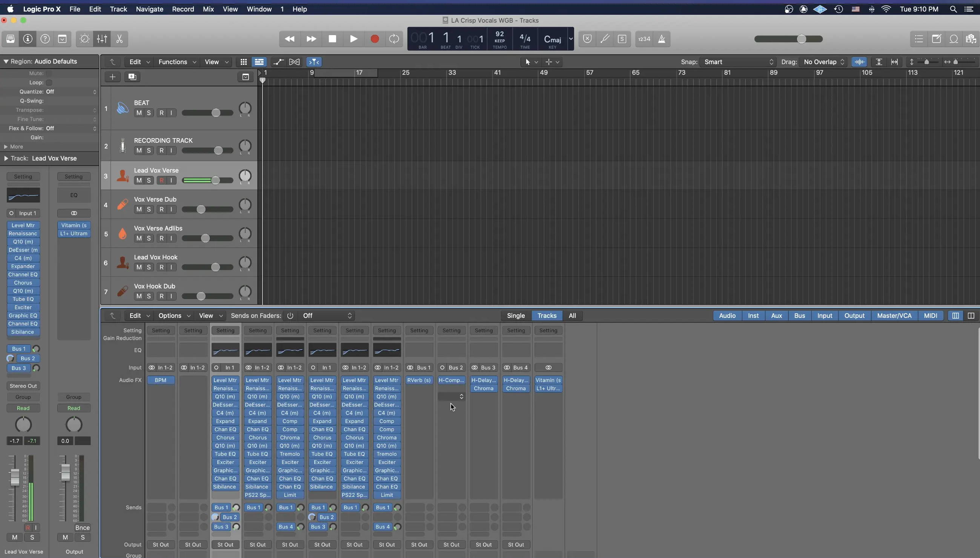This screenshot has width=980, height=558.
Task: Mute the BEAT track
Action: [139, 113]
